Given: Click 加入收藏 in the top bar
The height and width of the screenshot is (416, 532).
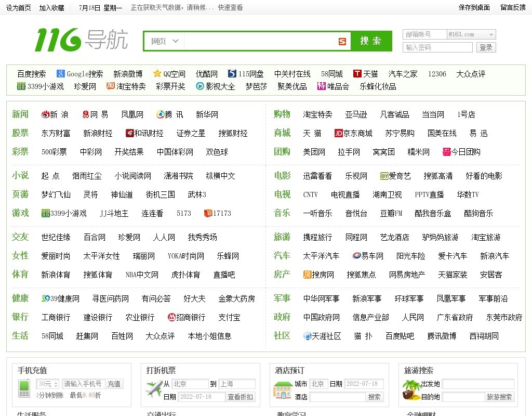Looking at the screenshot, I should tap(51, 7).
